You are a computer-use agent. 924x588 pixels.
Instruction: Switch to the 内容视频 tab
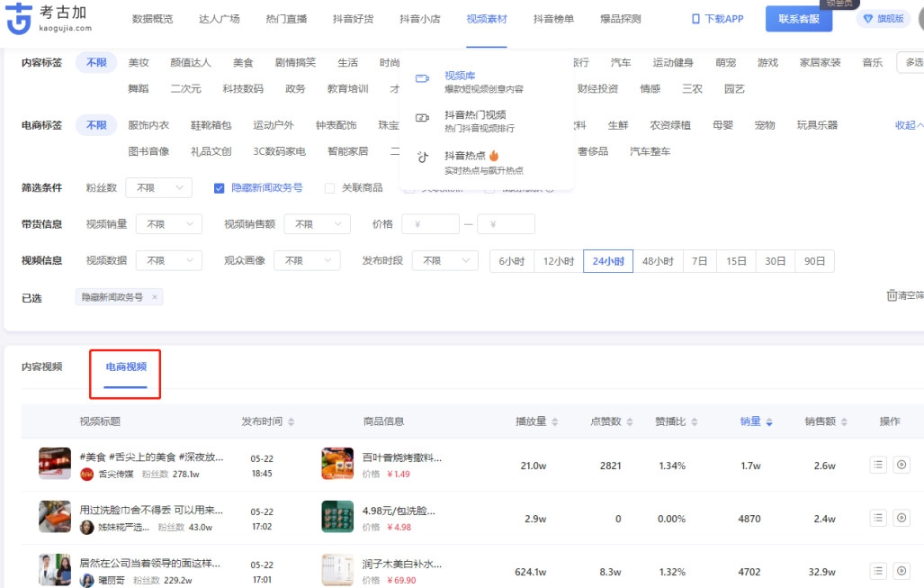(42, 366)
